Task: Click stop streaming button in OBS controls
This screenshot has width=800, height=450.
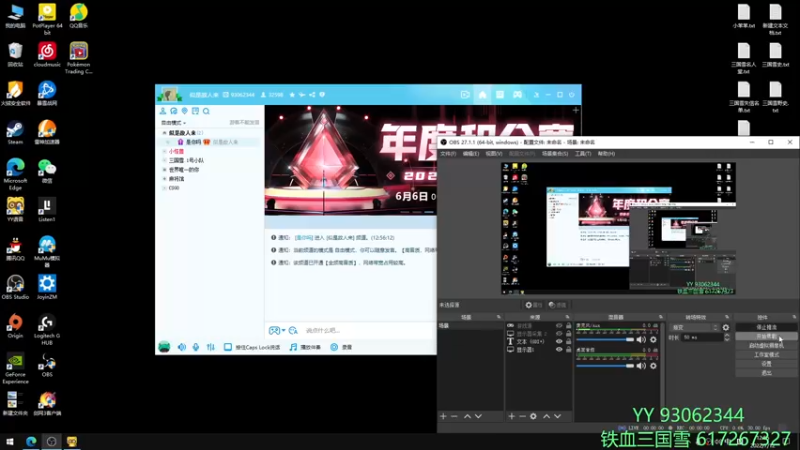Action: [x=766, y=328]
